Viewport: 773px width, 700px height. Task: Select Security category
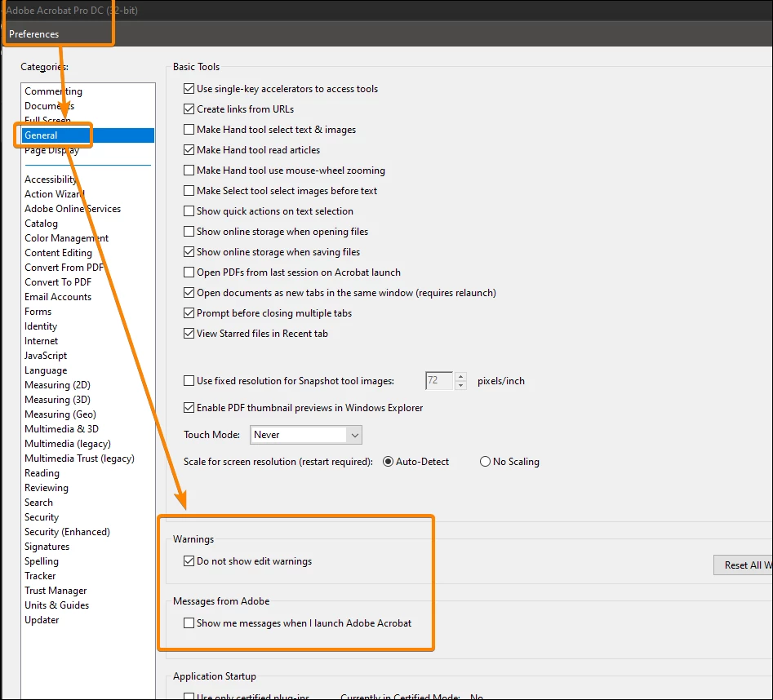click(x=42, y=517)
